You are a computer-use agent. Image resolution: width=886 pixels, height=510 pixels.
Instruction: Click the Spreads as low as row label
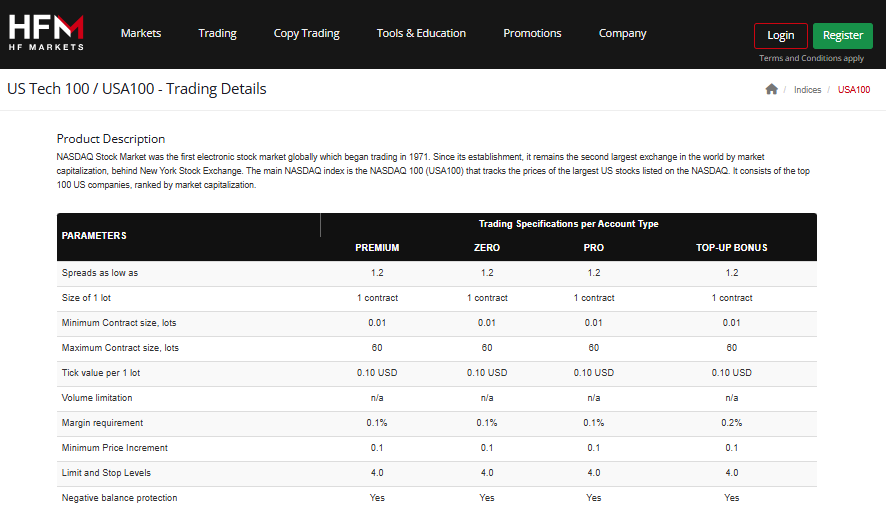pos(99,273)
